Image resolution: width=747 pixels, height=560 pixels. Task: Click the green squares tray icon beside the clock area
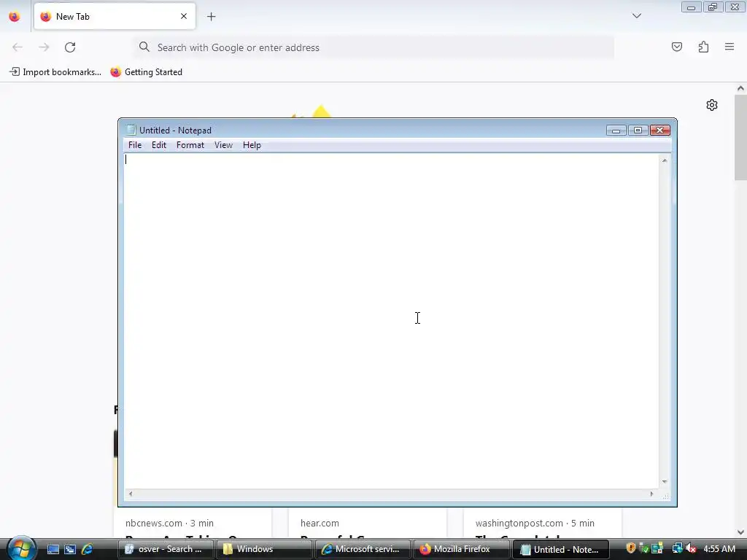coord(657,548)
